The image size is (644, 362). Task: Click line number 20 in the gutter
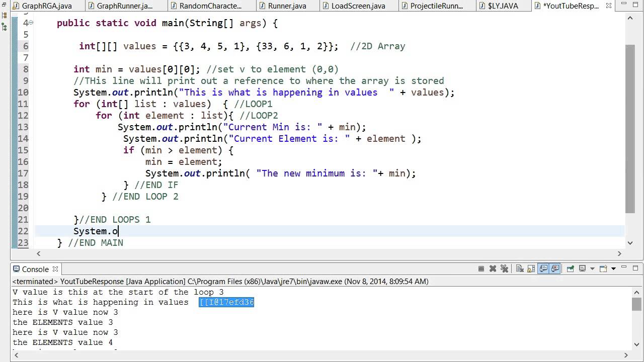click(23, 208)
